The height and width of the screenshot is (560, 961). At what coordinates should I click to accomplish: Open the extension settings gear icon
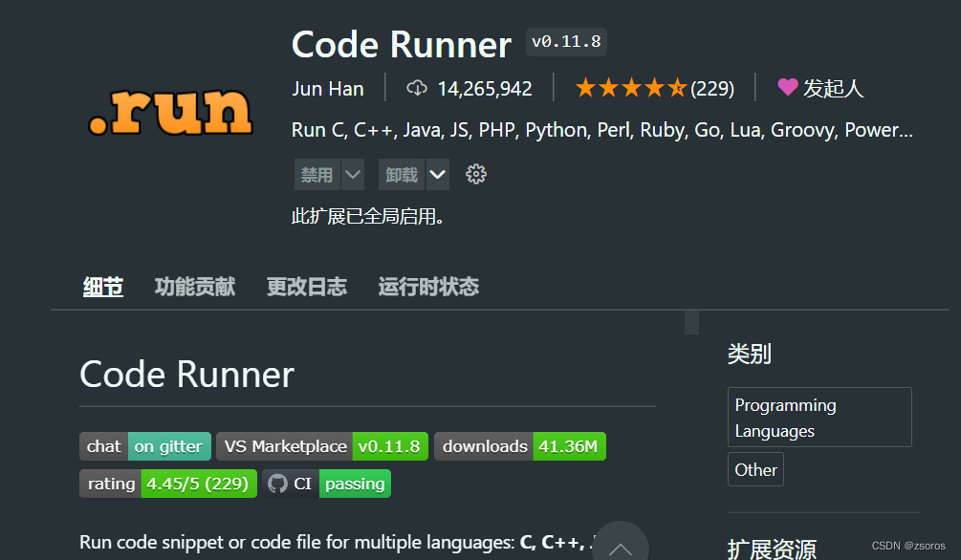[476, 175]
